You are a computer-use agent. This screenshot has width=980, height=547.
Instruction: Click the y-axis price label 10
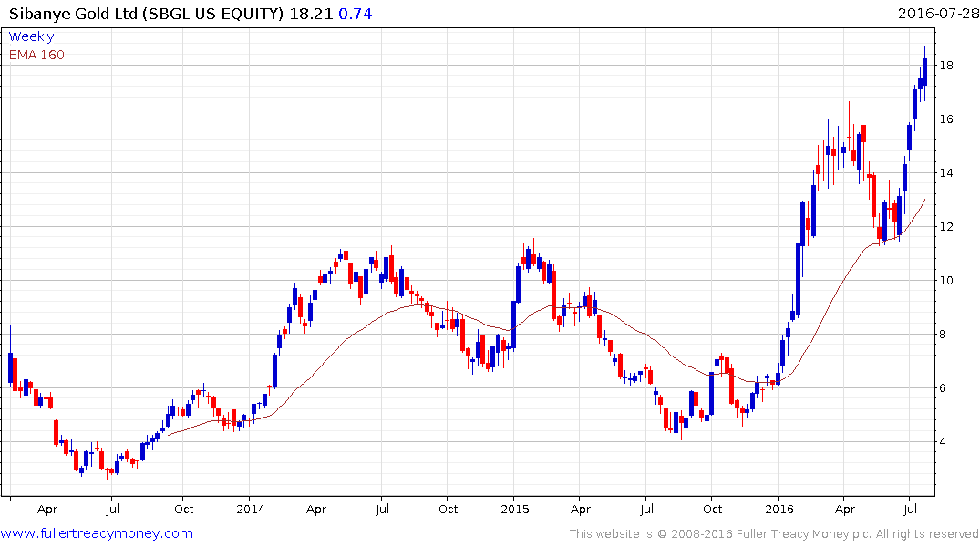(x=946, y=280)
